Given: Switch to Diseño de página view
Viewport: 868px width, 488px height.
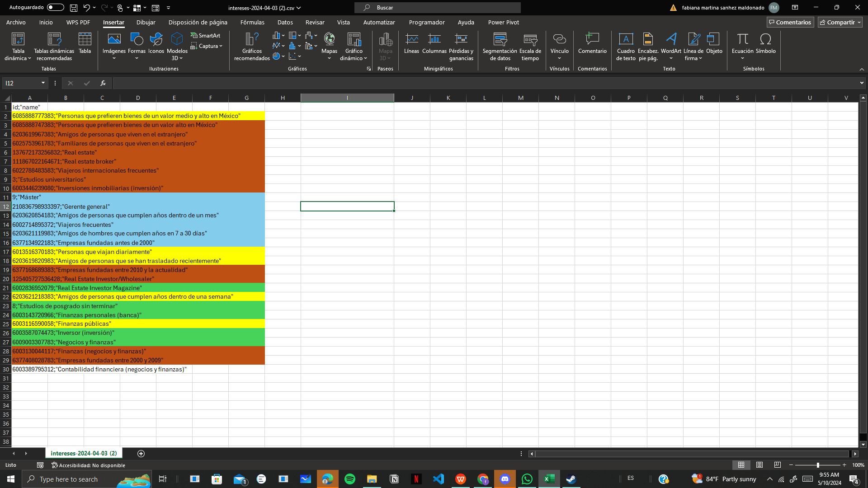Looking at the screenshot, I should coord(759,465).
